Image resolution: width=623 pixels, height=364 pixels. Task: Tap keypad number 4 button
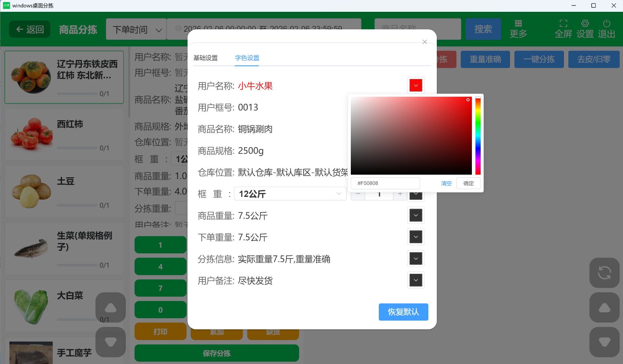pyautogui.click(x=161, y=267)
